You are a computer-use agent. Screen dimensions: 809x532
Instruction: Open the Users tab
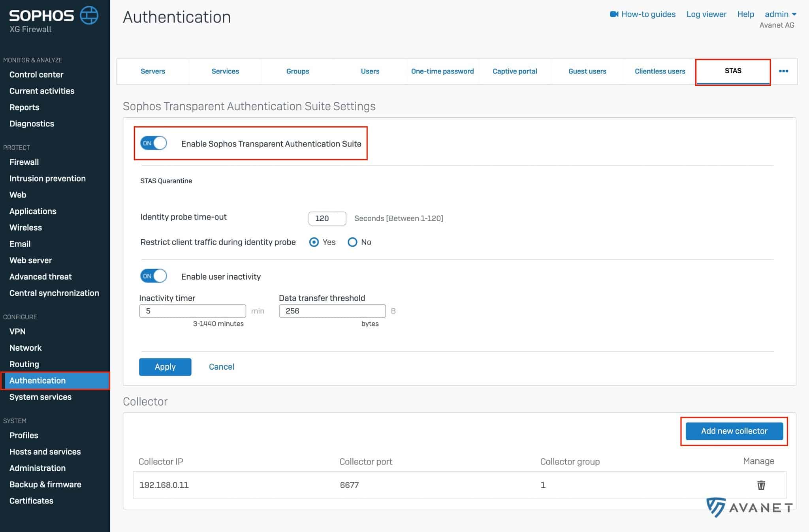click(x=370, y=71)
